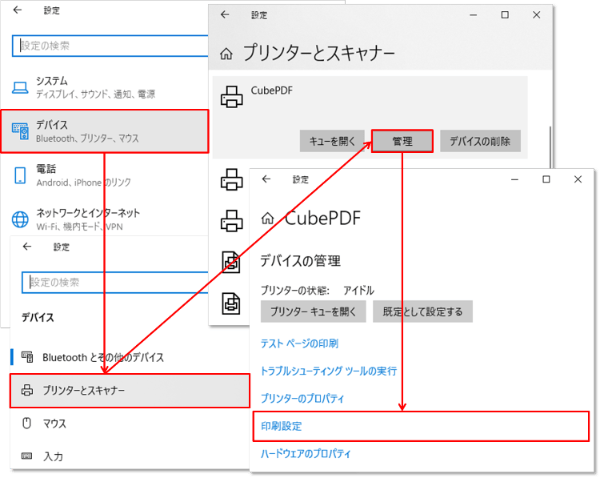Viewport: 600px width, 478px height.
Task: Select the second printer icon in list
Action: [232, 179]
